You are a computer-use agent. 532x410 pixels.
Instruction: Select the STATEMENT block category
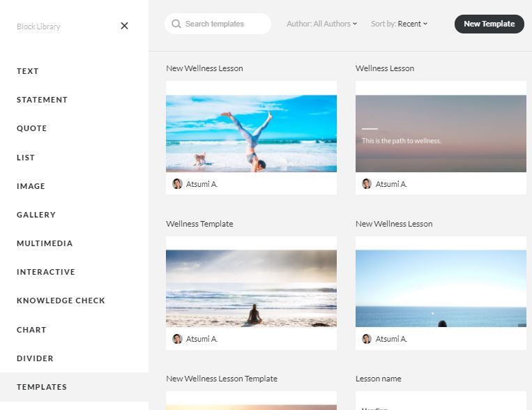[x=42, y=100]
